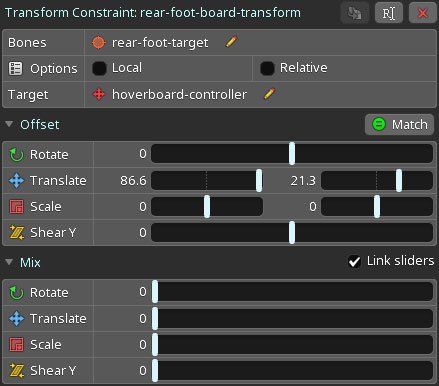Viewport: 439px width, 386px height.
Task: Delete the constraint with the red X button
Action: [x=423, y=13]
